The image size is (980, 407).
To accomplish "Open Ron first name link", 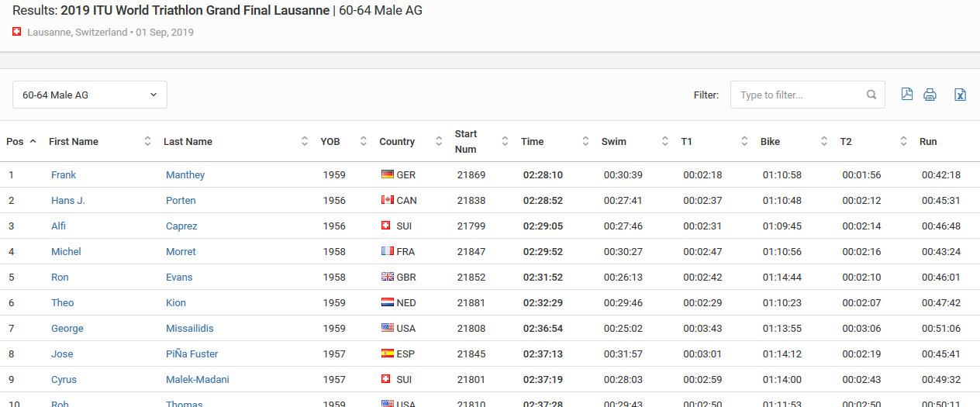I will [x=60, y=277].
